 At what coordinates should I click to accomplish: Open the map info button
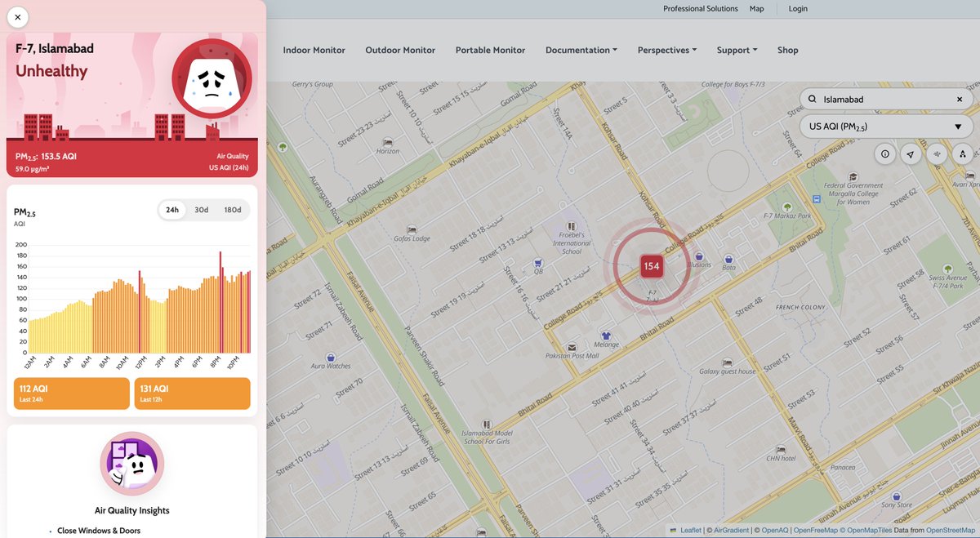(885, 153)
